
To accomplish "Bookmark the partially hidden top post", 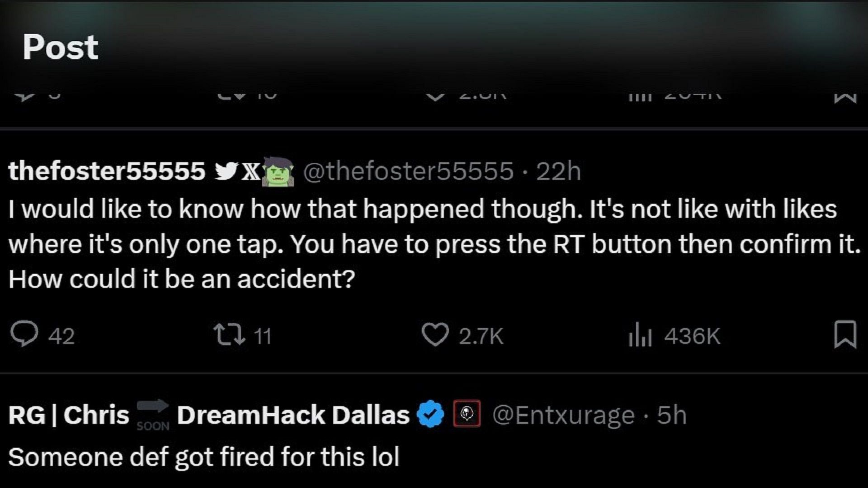I will pos(845,97).
